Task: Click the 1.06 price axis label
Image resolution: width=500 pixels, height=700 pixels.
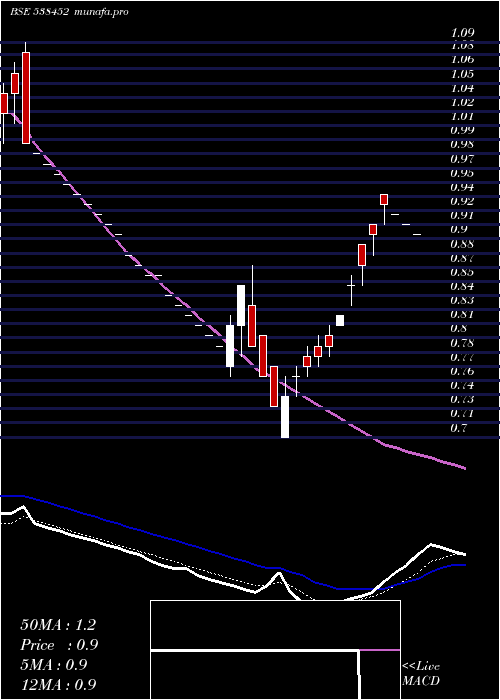Action: coord(462,59)
